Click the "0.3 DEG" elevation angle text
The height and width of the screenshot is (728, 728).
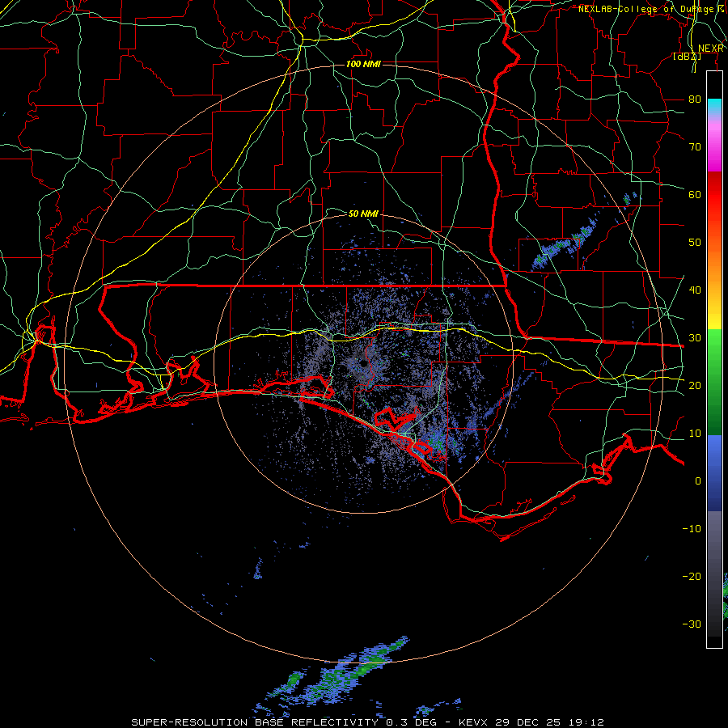[410, 722]
